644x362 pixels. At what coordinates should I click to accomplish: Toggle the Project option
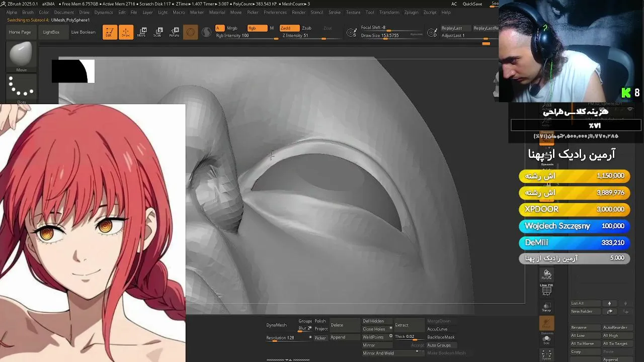321,329
